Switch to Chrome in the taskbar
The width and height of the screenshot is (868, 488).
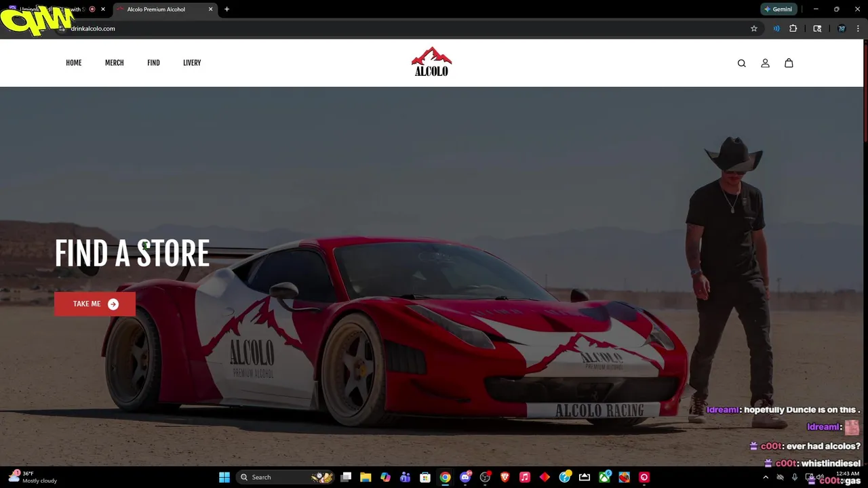point(445,477)
